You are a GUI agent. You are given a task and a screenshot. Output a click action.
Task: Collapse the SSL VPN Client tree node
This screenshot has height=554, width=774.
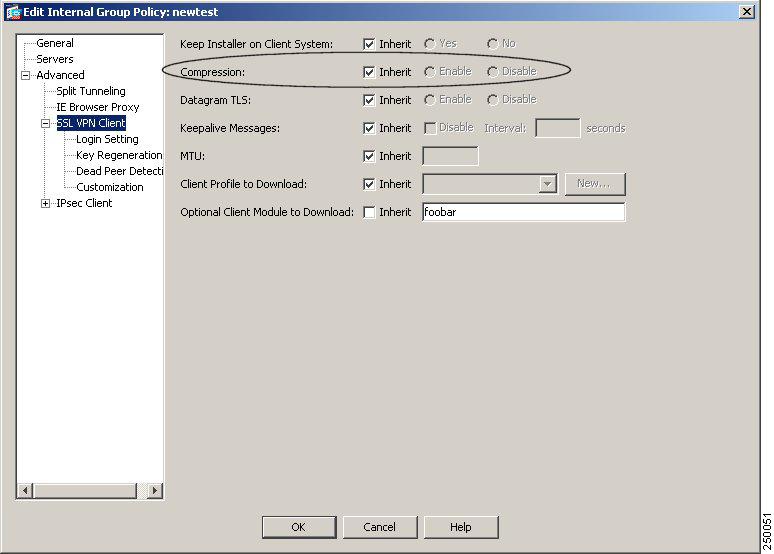45,123
